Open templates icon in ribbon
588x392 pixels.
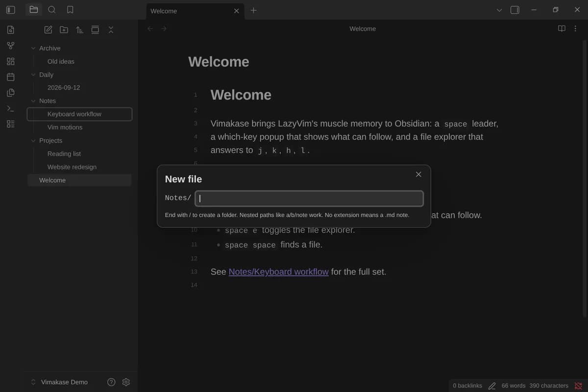(11, 93)
